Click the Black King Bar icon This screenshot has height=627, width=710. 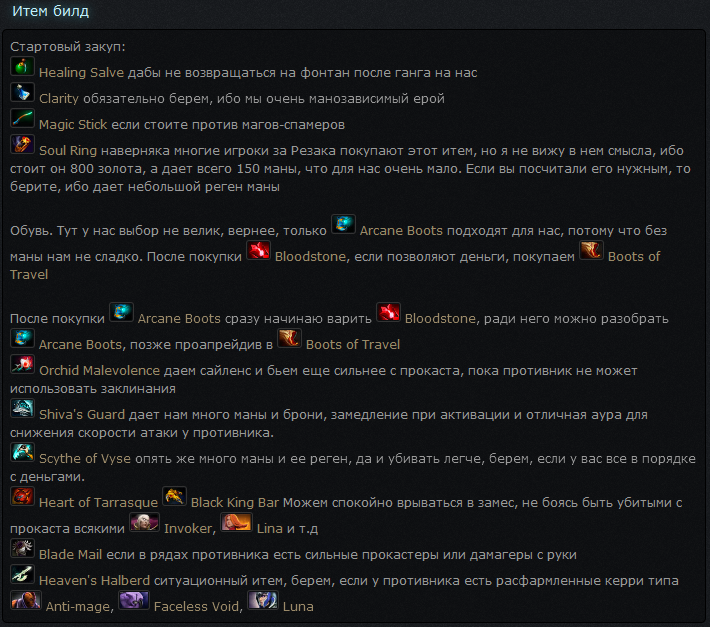(174, 496)
